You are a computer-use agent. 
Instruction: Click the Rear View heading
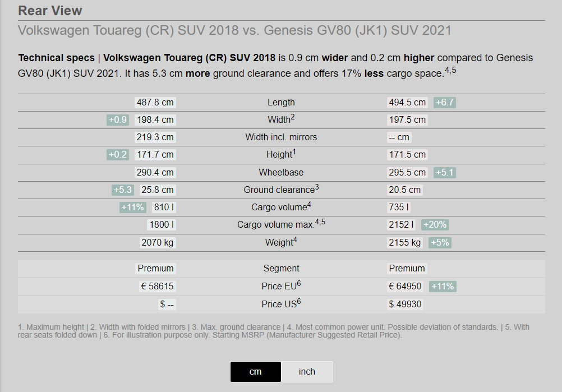tap(50, 11)
